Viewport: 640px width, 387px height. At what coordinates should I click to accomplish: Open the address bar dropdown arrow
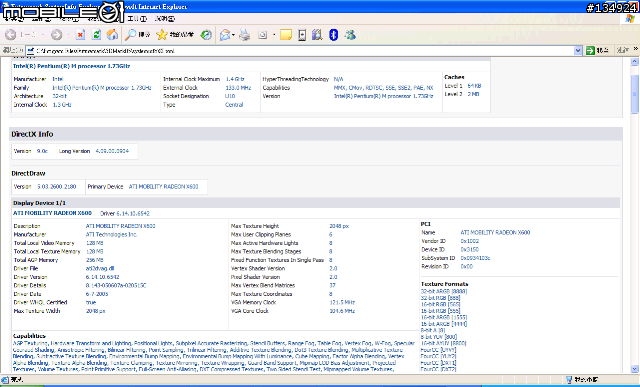point(578,51)
